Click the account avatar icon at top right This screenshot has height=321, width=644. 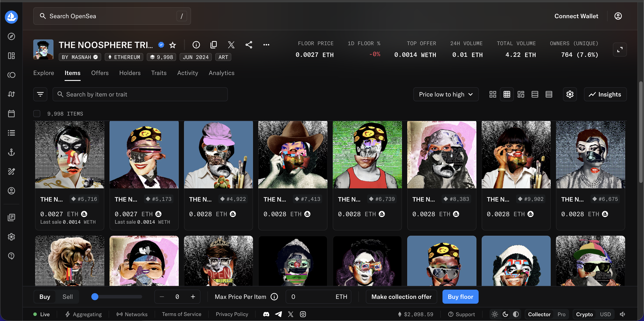click(618, 16)
